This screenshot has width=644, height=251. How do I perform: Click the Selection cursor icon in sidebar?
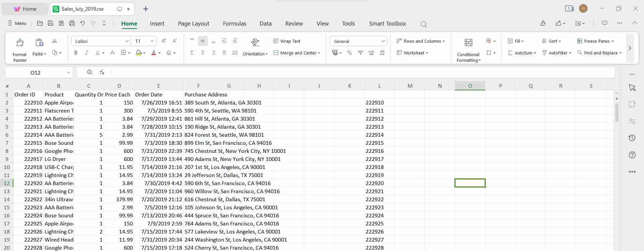tap(632, 88)
